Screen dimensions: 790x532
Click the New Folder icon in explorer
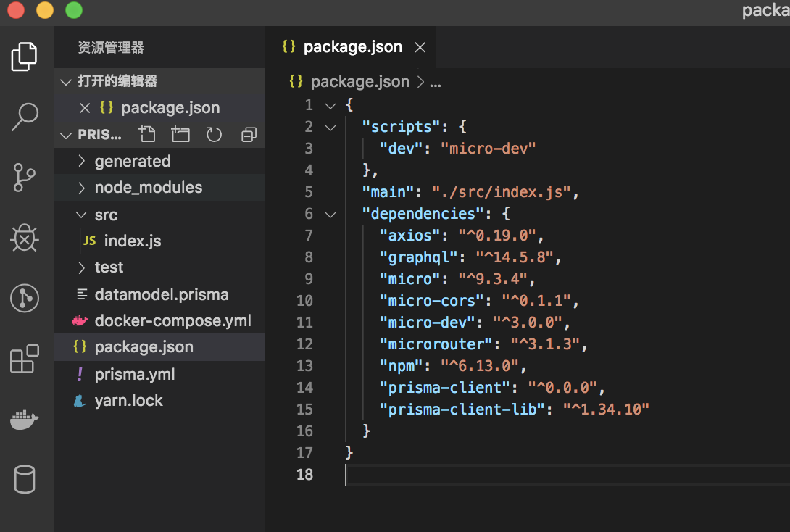tap(180, 134)
